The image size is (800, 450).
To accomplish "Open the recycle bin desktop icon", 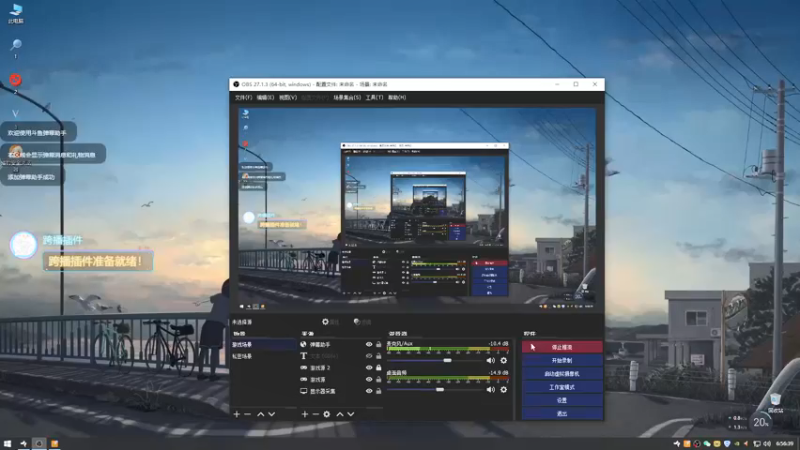I will pos(775,403).
